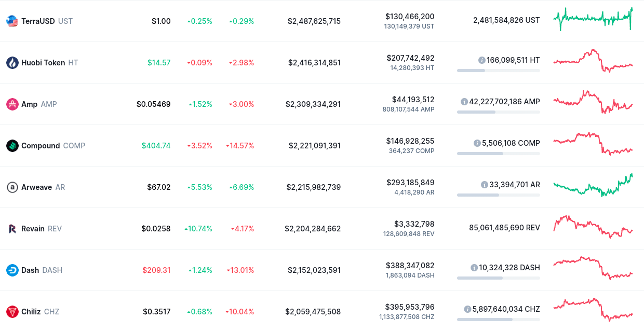Click the Dash circulating supply progress bar

tap(499, 278)
